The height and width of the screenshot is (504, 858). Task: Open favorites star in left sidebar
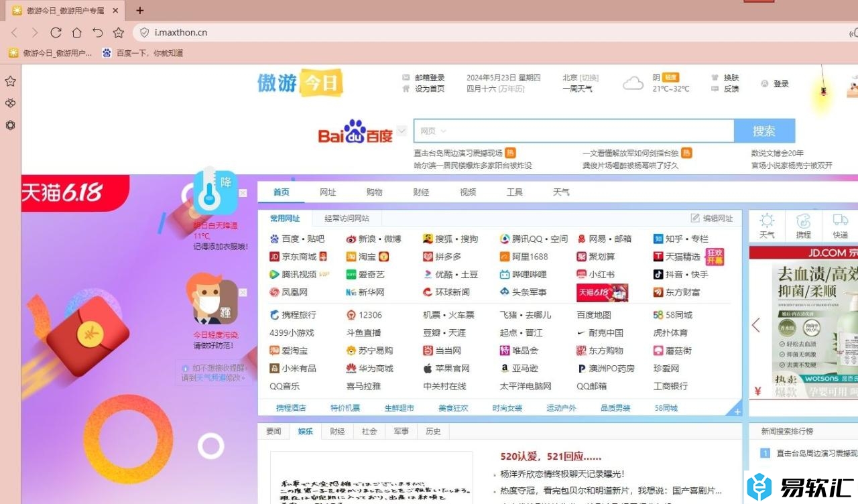point(10,81)
